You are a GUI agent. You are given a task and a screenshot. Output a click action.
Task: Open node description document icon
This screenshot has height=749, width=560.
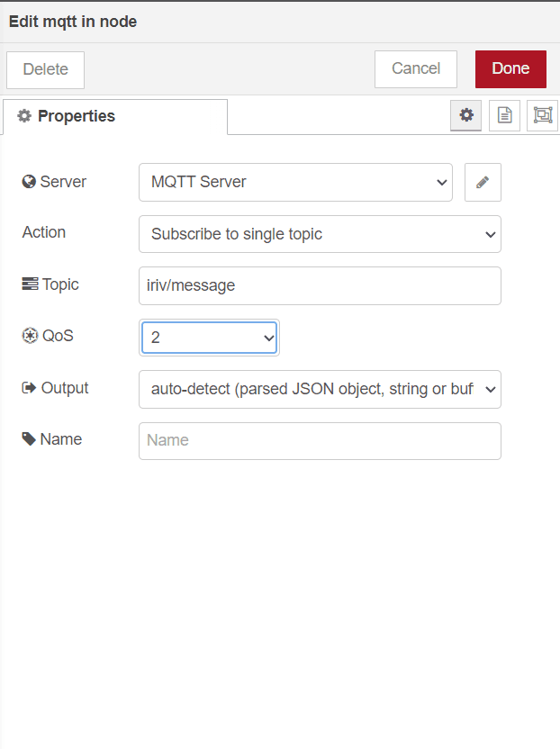pos(504,115)
